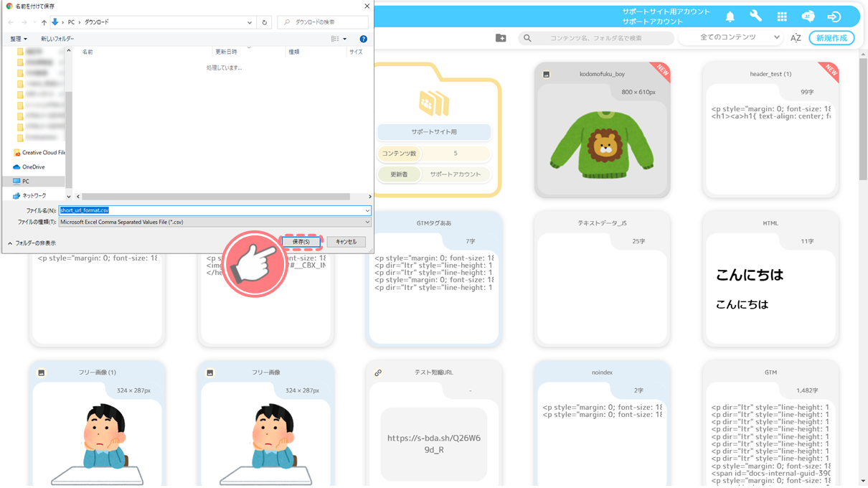Click the logout arrow icon
868x488 pixels.
[x=834, y=17]
